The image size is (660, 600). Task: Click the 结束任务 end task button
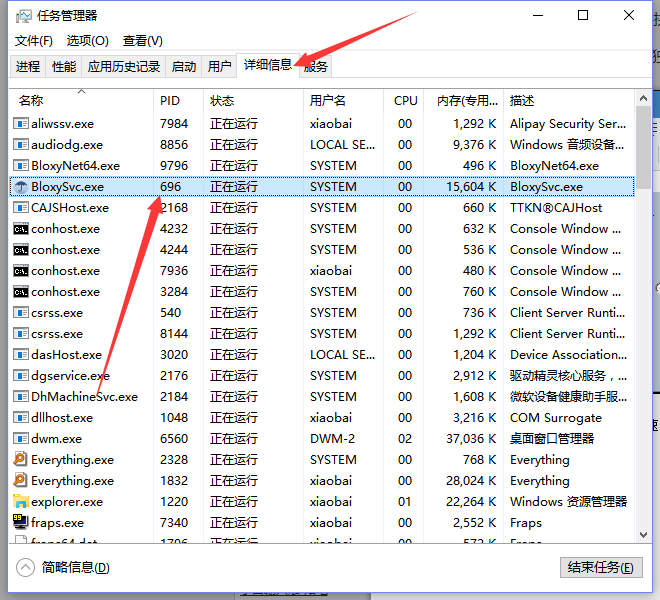click(599, 568)
